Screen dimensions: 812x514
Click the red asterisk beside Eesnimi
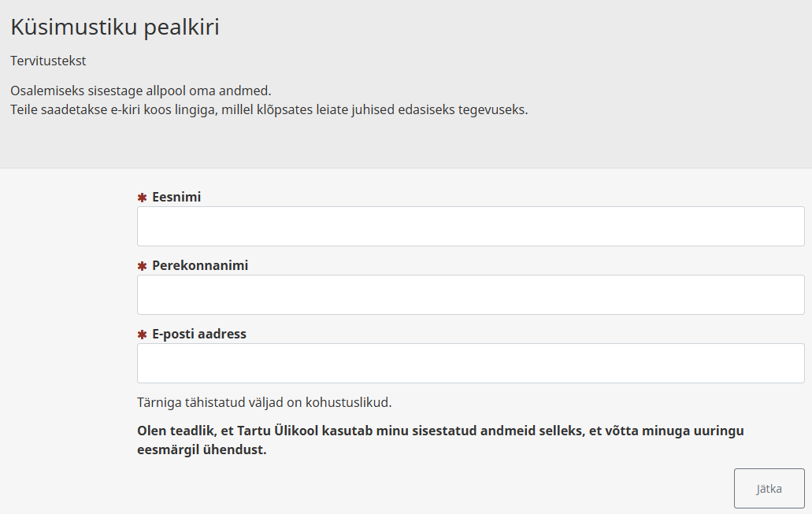(x=143, y=198)
